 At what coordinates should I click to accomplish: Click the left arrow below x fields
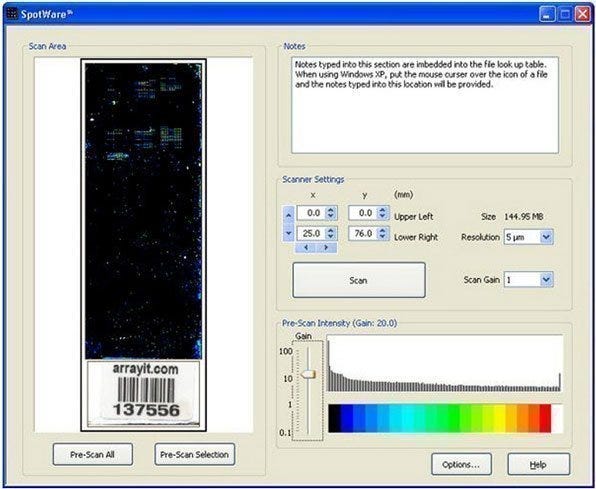click(x=306, y=248)
